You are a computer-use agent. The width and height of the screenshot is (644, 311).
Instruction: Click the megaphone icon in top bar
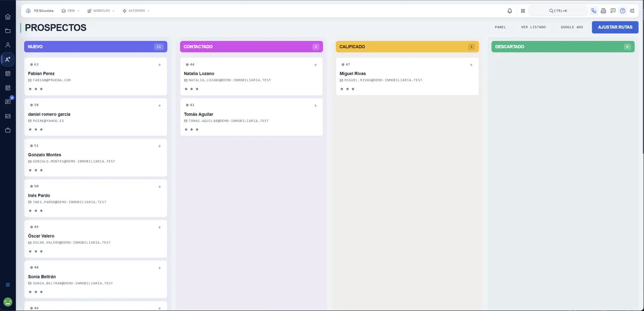click(x=632, y=11)
